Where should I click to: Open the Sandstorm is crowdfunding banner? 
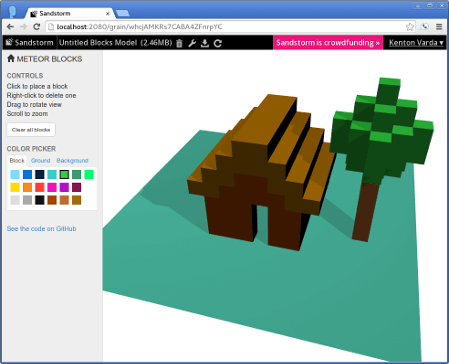click(328, 43)
